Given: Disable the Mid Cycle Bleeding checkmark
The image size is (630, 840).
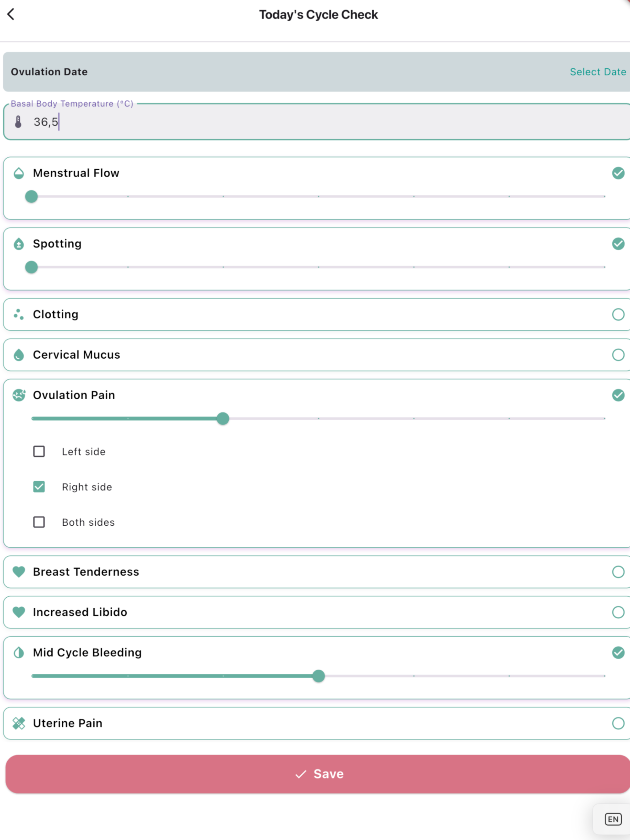Looking at the screenshot, I should [x=618, y=652].
